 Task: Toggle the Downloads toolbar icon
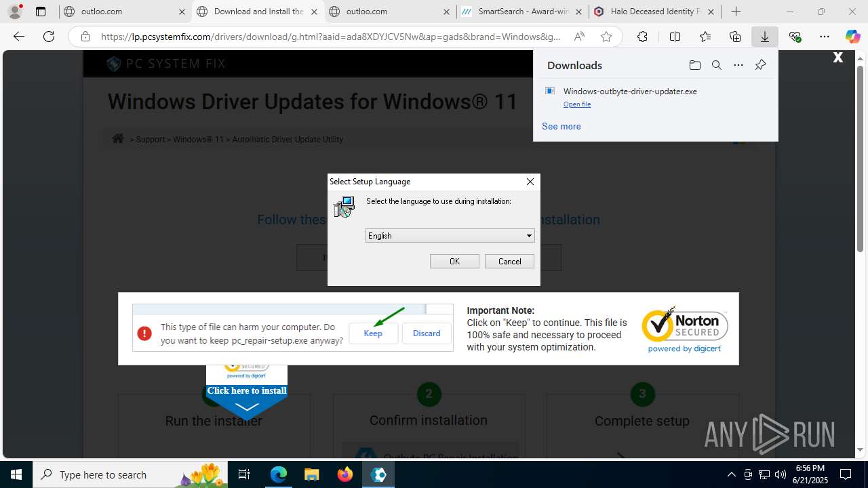765,37
